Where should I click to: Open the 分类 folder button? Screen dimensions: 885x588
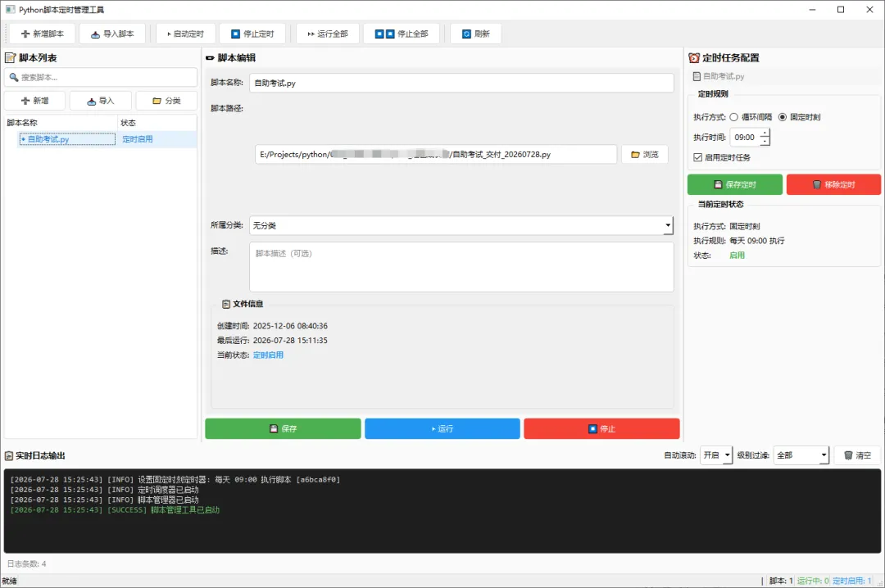tap(166, 101)
